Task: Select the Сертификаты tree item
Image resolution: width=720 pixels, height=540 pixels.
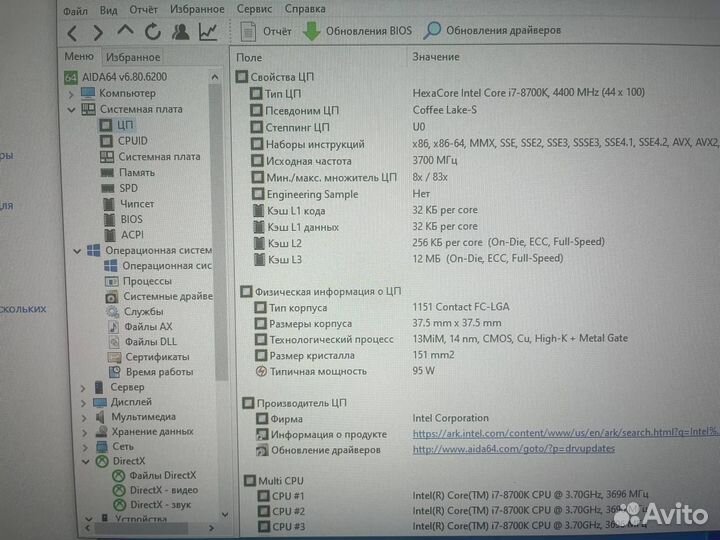Action: (148, 357)
